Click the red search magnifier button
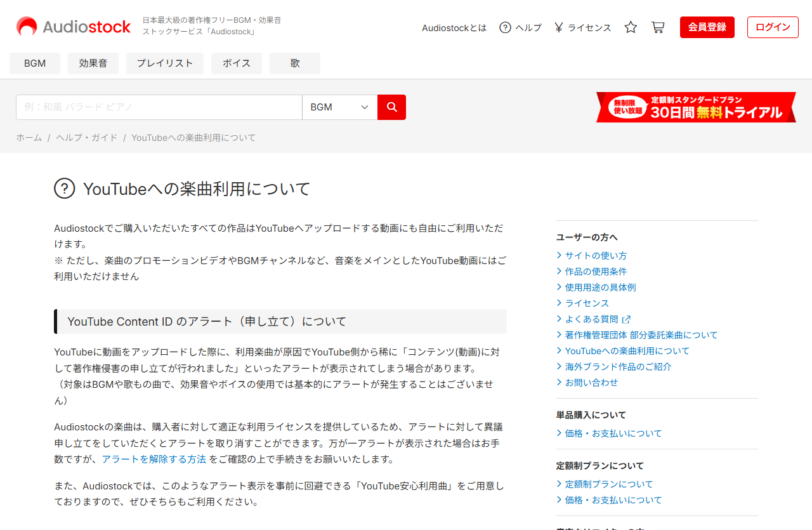The width and height of the screenshot is (812, 530). pyautogui.click(x=391, y=107)
